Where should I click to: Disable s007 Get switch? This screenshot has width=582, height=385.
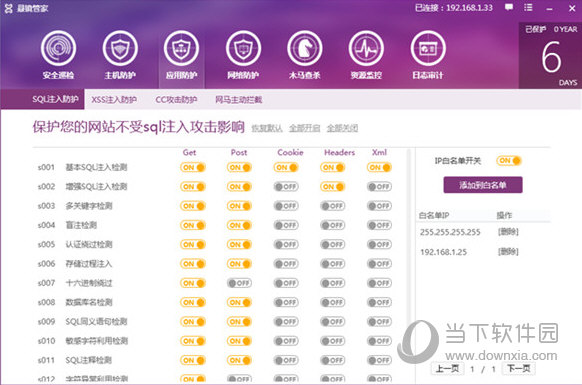(x=193, y=283)
